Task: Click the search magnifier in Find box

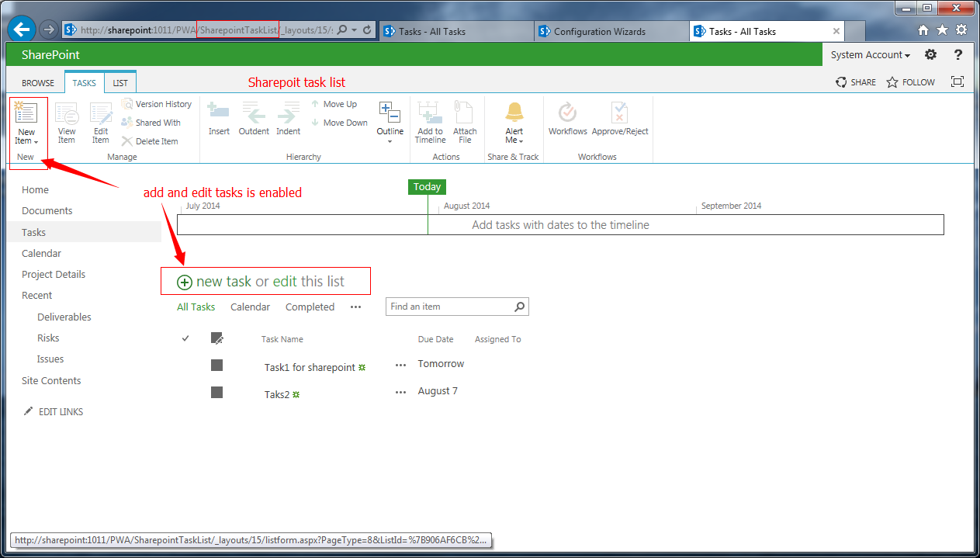Action: click(x=520, y=307)
